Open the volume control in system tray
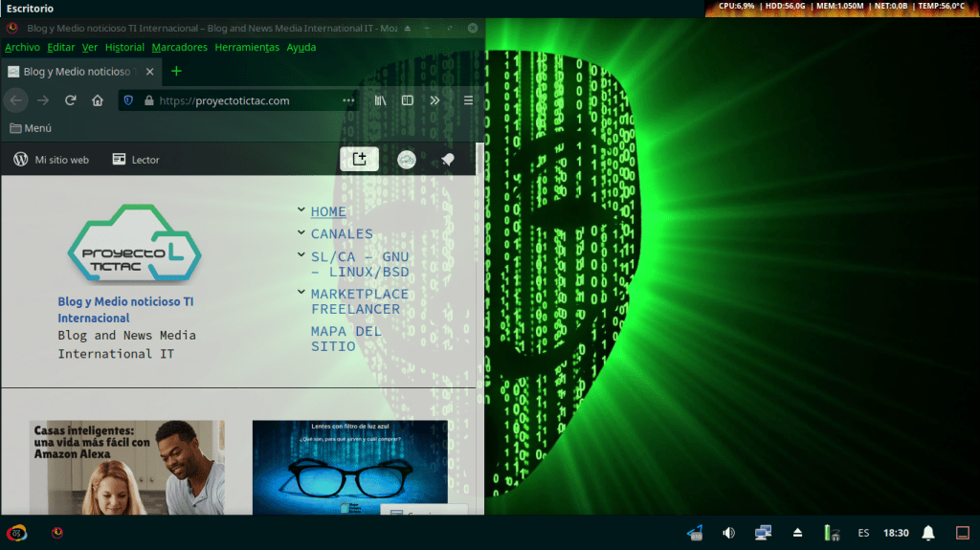 click(x=728, y=533)
